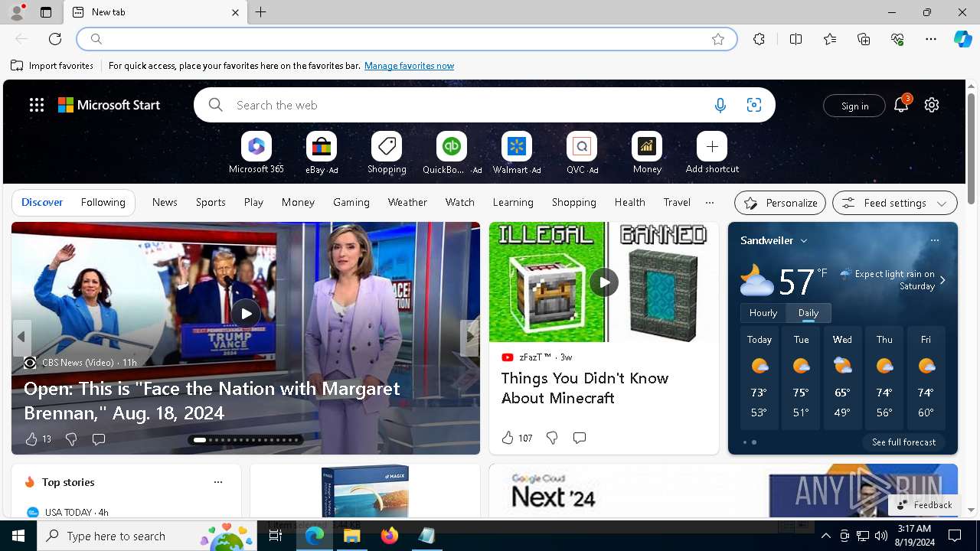Select the Following feed tab
Image resolution: width=980 pixels, height=551 pixels.
pos(103,202)
